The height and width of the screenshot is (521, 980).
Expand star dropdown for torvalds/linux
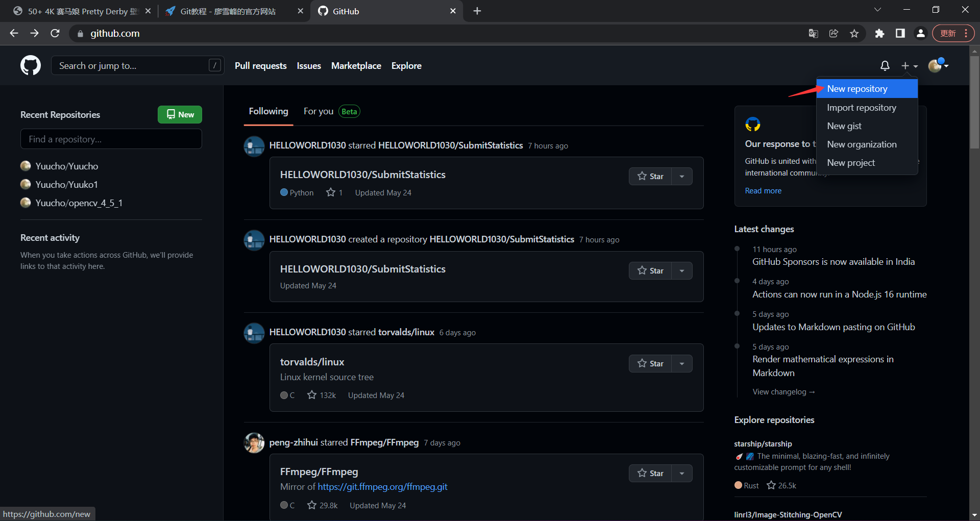coord(682,363)
